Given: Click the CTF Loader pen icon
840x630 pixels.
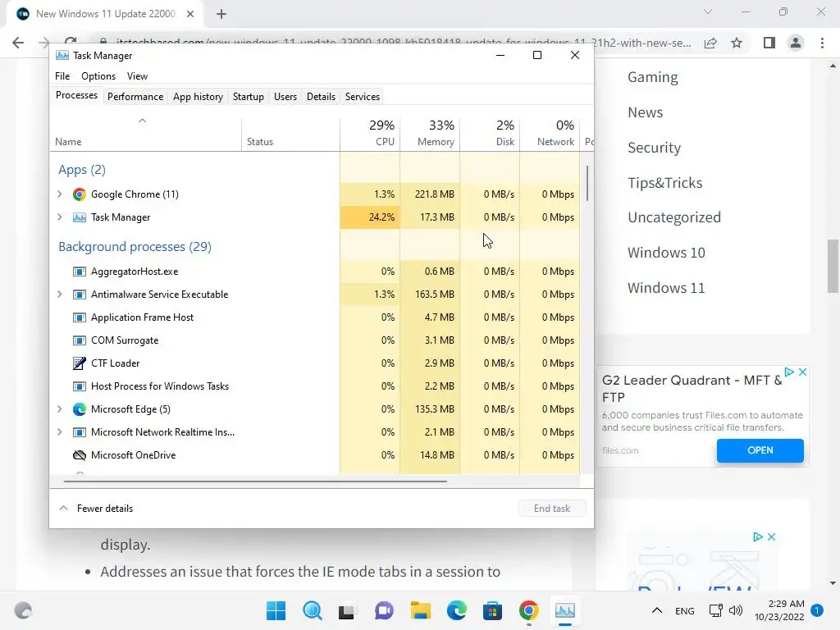Looking at the screenshot, I should pos(80,363).
